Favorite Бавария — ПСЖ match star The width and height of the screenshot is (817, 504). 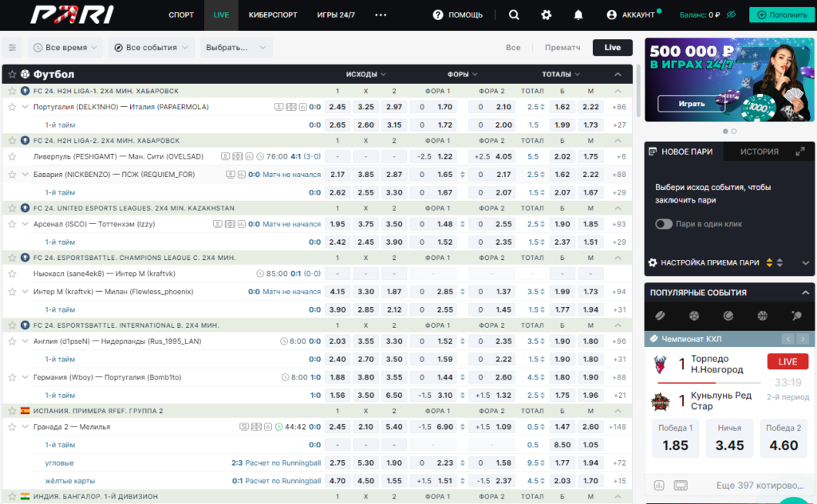pyautogui.click(x=12, y=175)
